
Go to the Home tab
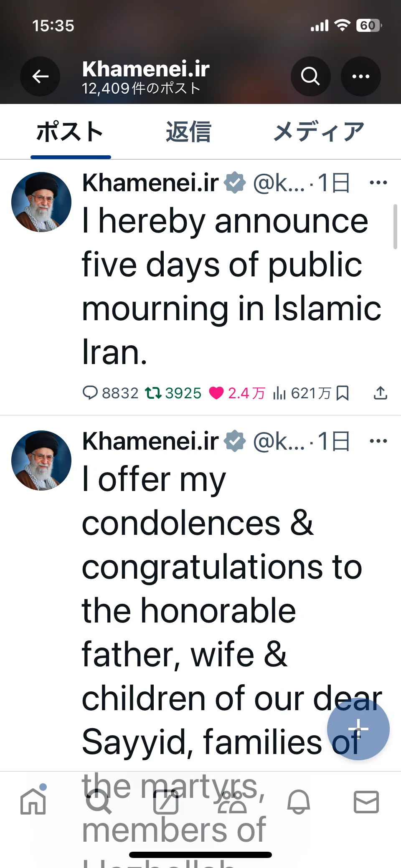pos(33,802)
